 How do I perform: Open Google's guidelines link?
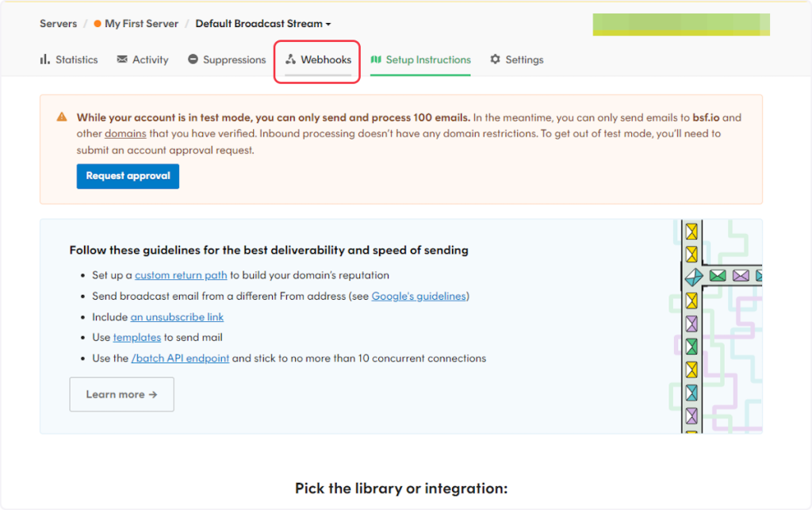click(x=419, y=296)
